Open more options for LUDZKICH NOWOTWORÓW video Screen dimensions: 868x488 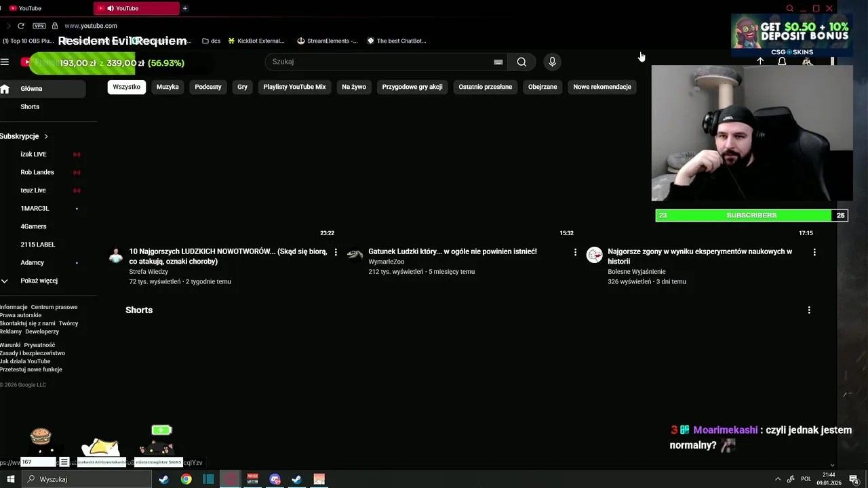(336, 252)
